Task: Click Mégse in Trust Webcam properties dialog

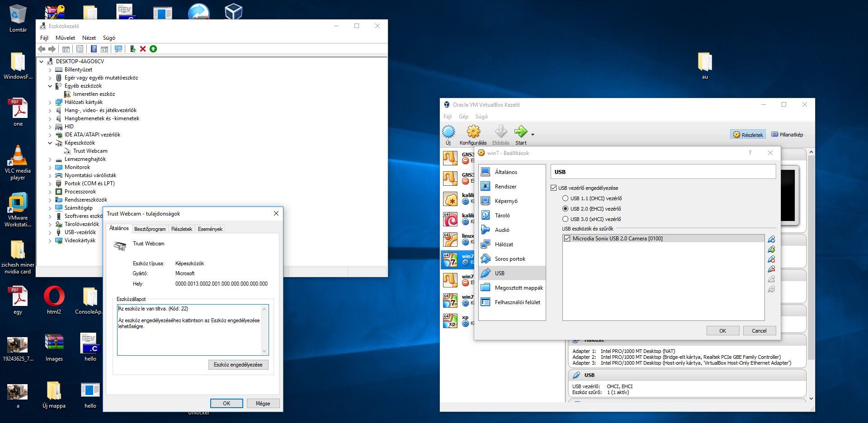Action: tap(263, 404)
